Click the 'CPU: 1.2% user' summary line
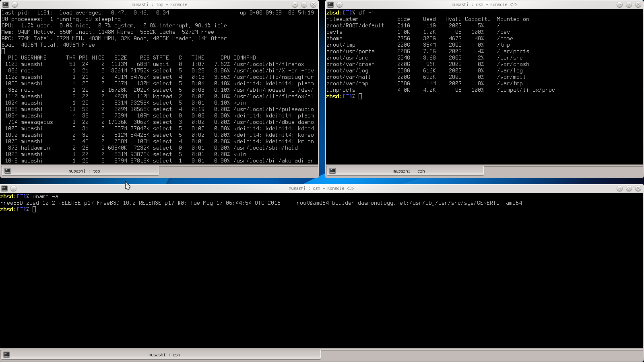Image resolution: width=644 pixels, height=362 pixels. [x=114, y=25]
